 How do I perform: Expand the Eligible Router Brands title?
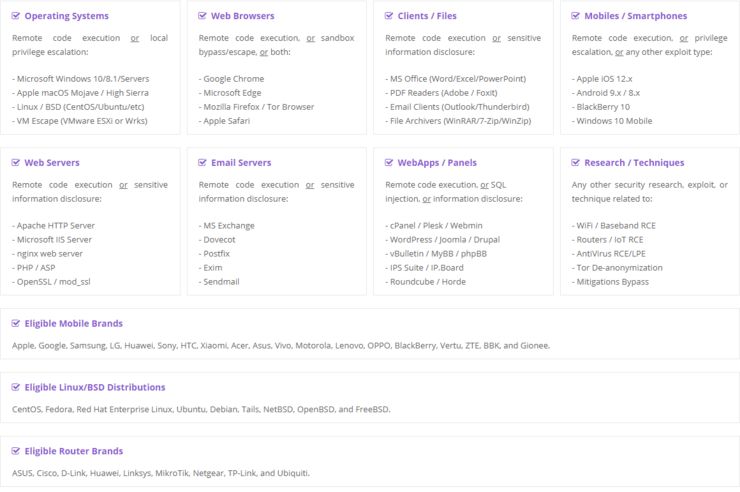coord(73,451)
